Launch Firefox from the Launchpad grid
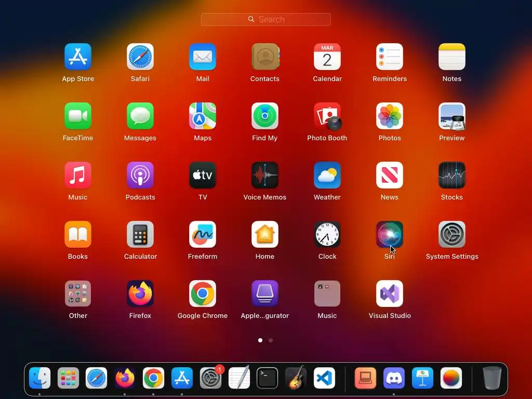The image size is (532, 399). 140,294
